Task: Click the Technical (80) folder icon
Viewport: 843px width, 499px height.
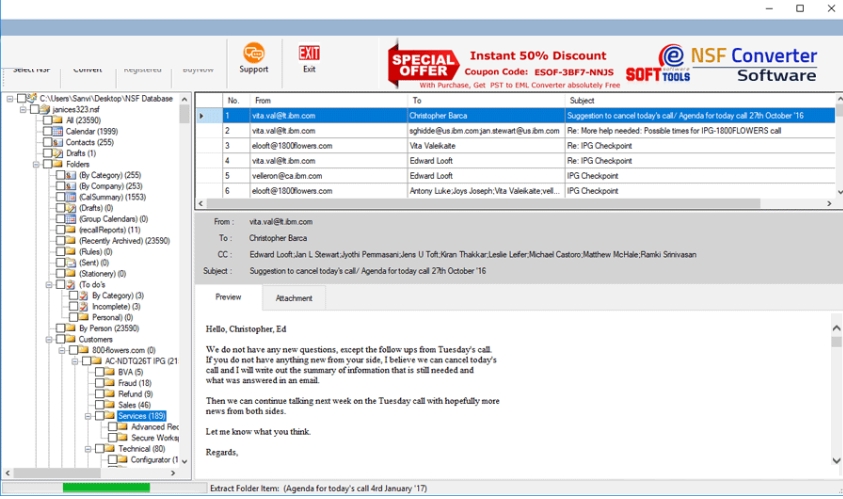Action: tap(110, 448)
